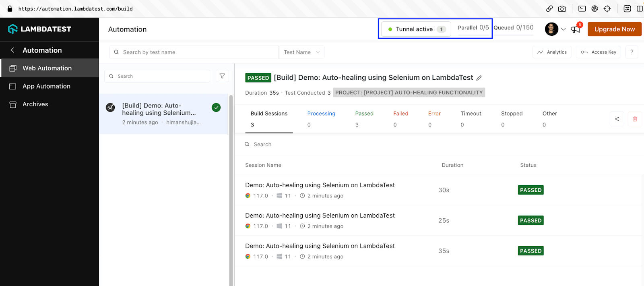Click the Archives sidebar icon
Image resolution: width=644 pixels, height=286 pixels.
13,104
